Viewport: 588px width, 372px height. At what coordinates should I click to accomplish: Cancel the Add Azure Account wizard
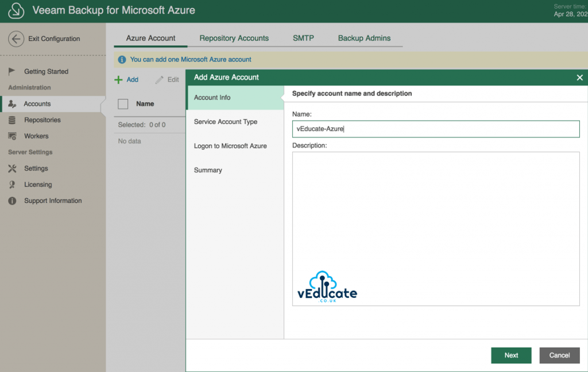point(559,355)
